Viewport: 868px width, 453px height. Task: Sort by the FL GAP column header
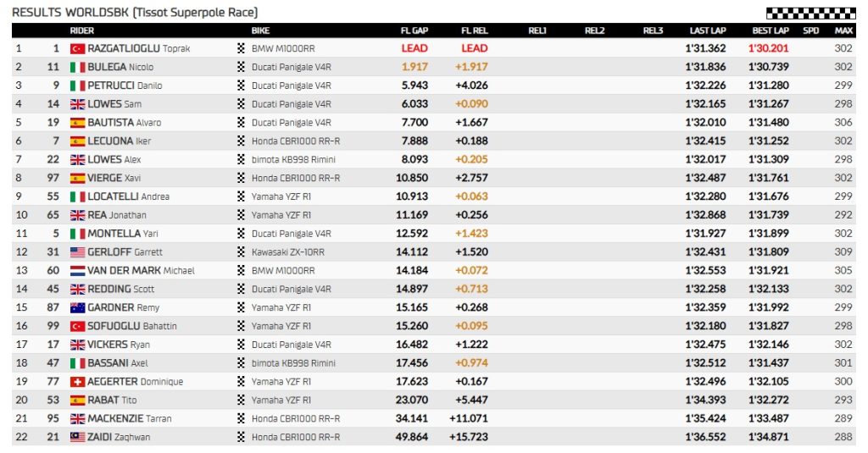(414, 30)
